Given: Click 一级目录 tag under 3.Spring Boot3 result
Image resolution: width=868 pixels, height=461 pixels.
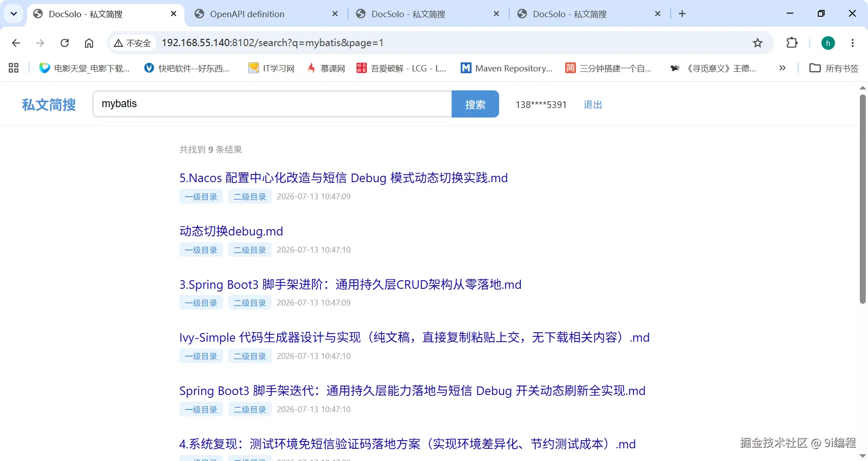Looking at the screenshot, I should [x=201, y=303].
